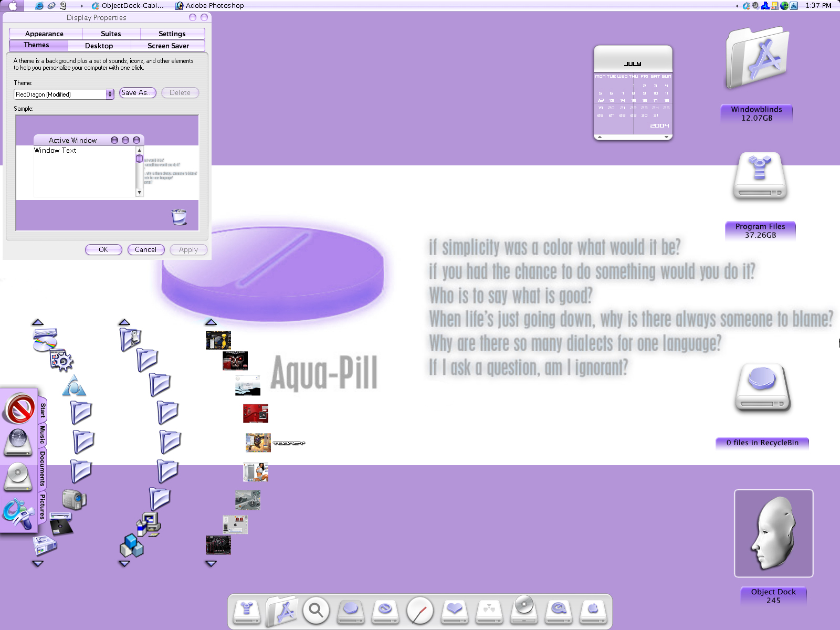Open the RecycleBin pill drive icon
The height and width of the screenshot is (630, 840).
pos(762,388)
